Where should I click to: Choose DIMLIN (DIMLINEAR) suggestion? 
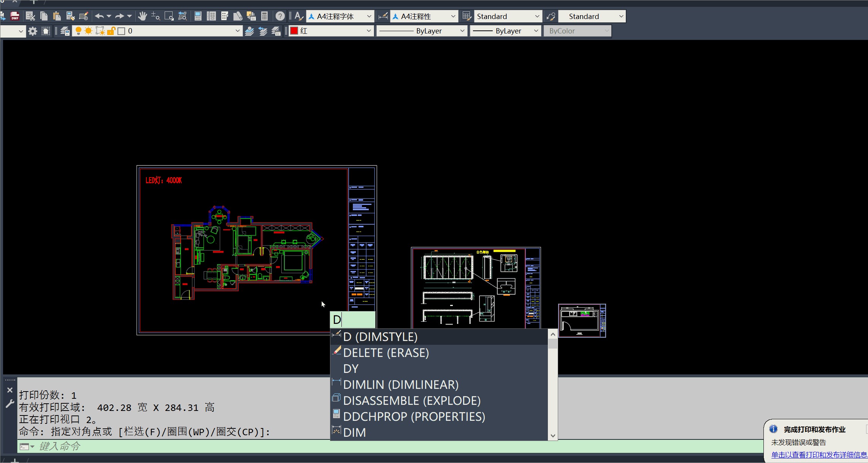(439, 385)
